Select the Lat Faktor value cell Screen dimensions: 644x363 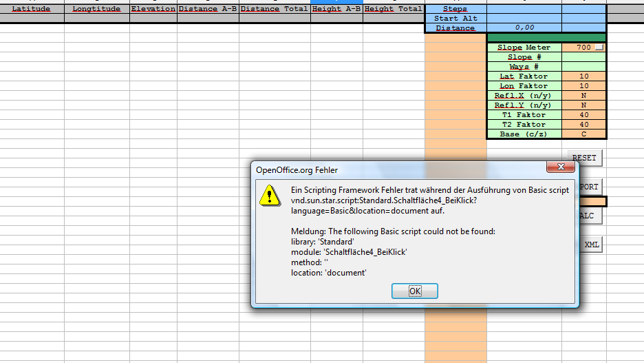(x=583, y=76)
